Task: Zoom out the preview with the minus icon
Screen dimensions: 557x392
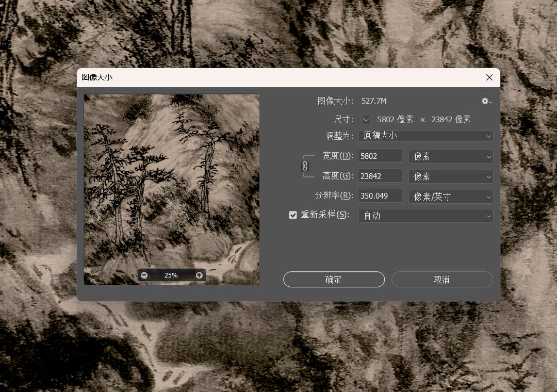Action: click(x=144, y=275)
